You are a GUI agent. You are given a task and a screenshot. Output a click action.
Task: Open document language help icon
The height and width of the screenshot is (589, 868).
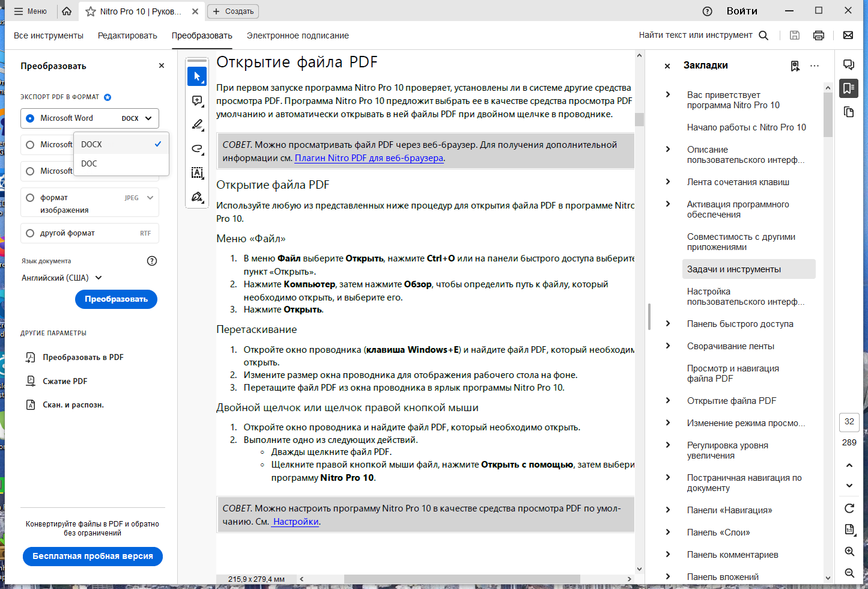tap(152, 261)
